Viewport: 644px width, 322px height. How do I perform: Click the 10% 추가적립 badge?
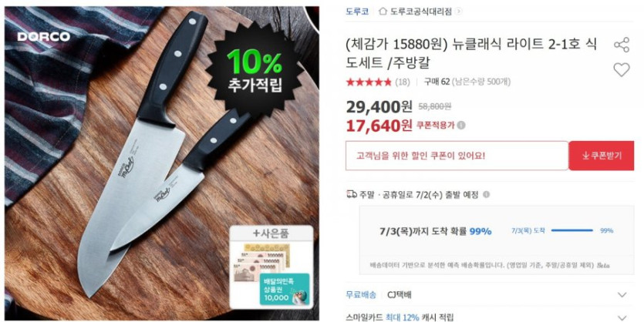pos(255,69)
